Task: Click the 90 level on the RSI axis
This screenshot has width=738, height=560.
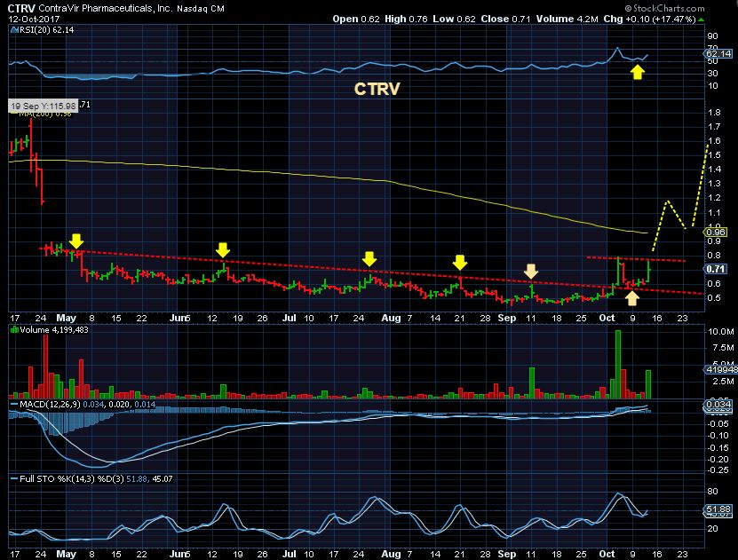Action: tap(713, 36)
